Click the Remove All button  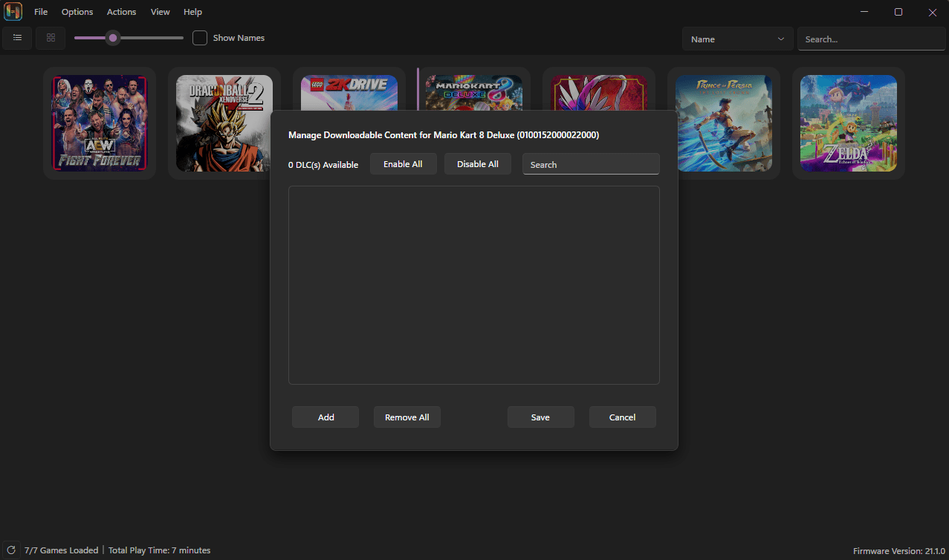coord(407,417)
